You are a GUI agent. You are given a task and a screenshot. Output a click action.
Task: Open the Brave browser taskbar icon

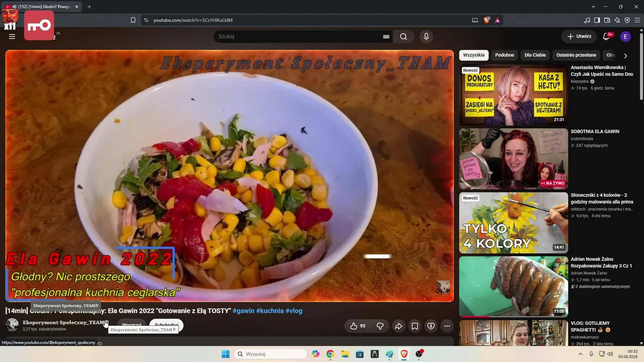(404, 354)
